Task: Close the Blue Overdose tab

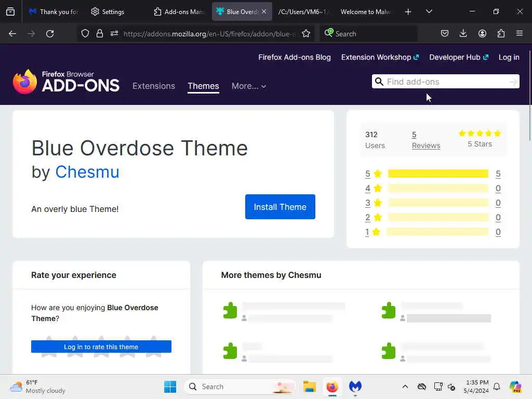Action: [x=264, y=11]
